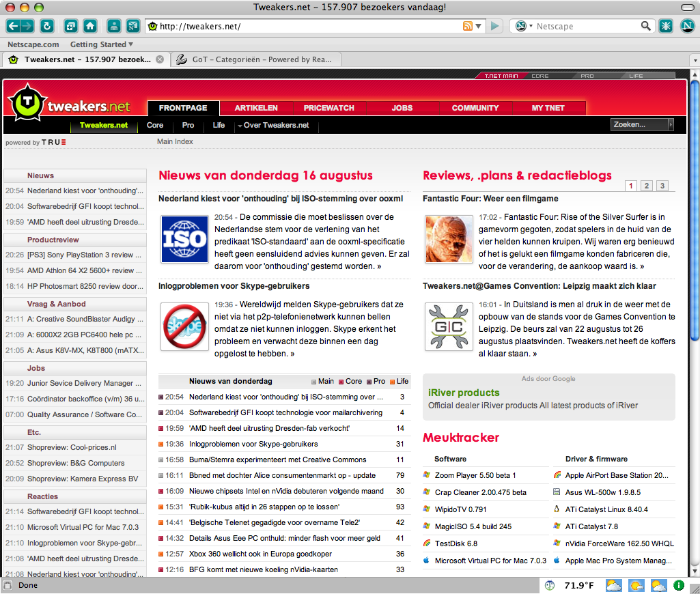Screen dimensions: 700x594
Task: Click the teal bug icon in the toolbar
Action: 666,26
